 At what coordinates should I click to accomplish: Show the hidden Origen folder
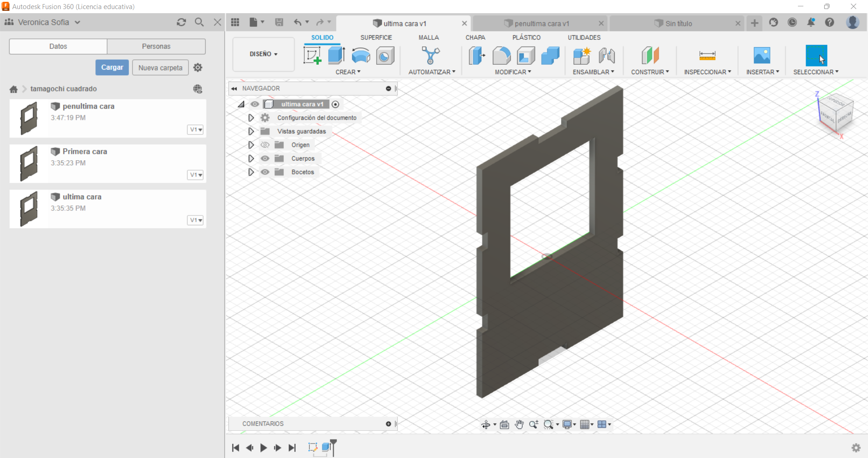click(x=265, y=145)
